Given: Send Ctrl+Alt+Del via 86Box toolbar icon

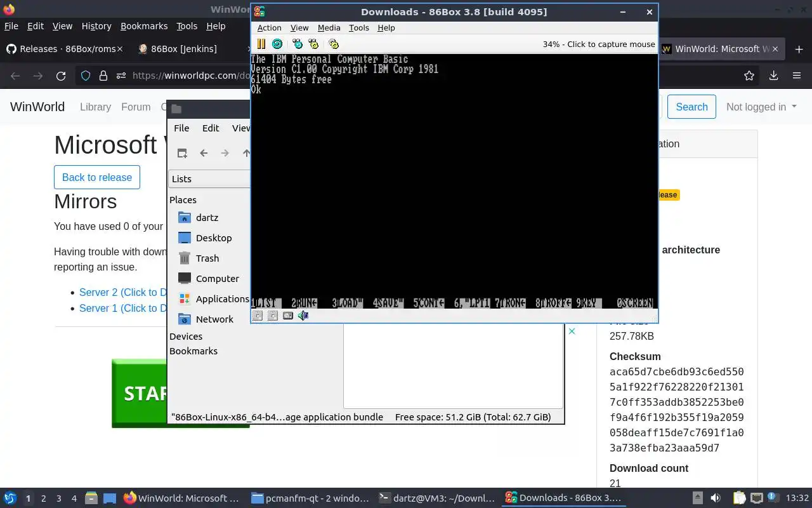Looking at the screenshot, I should pos(298,44).
